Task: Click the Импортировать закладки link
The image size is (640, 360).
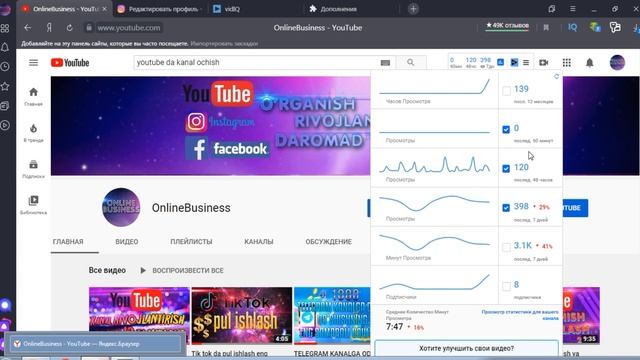Action: pos(224,43)
